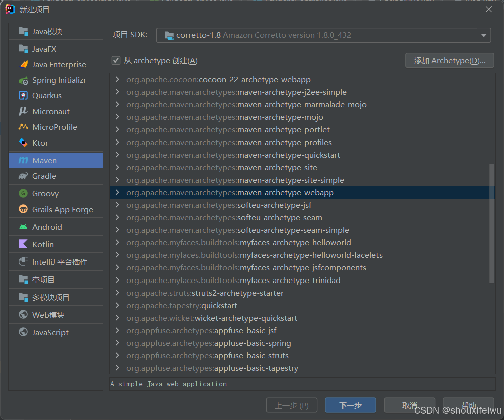This screenshot has width=504, height=420.
Task: Select myfaces-archetype-jsfcomponents row
Action: coord(303,267)
